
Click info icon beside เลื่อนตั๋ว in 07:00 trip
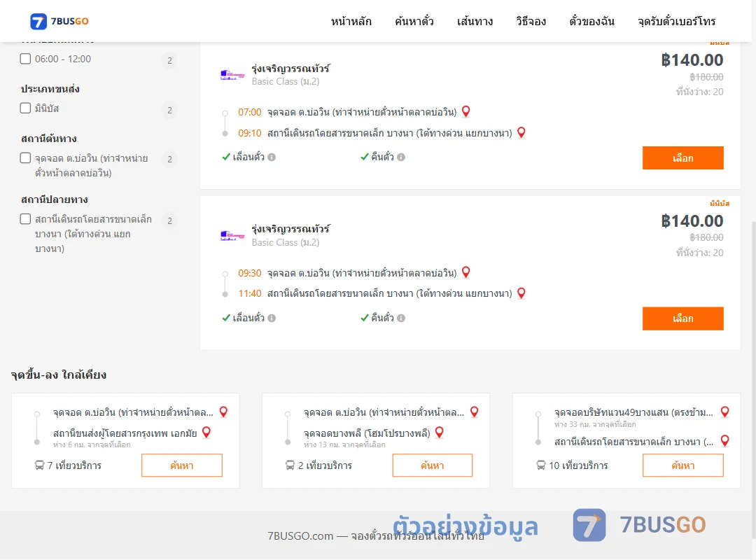[272, 157]
